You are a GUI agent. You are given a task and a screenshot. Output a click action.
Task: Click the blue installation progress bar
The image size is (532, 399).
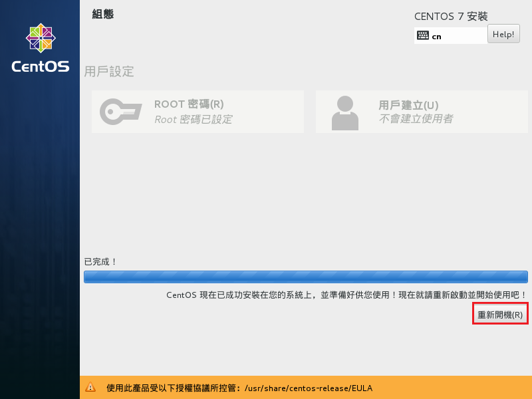(305, 277)
